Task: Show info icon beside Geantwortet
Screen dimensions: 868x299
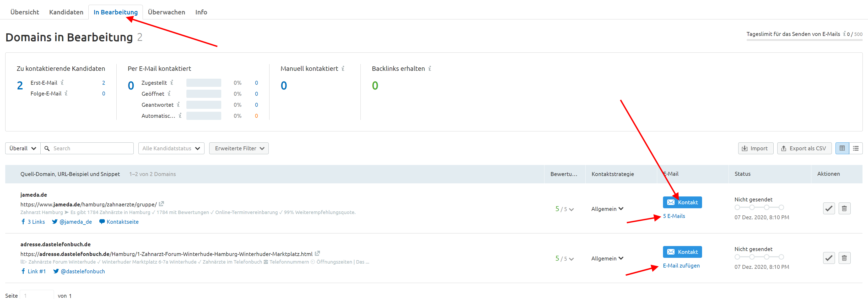Action: pyautogui.click(x=178, y=104)
